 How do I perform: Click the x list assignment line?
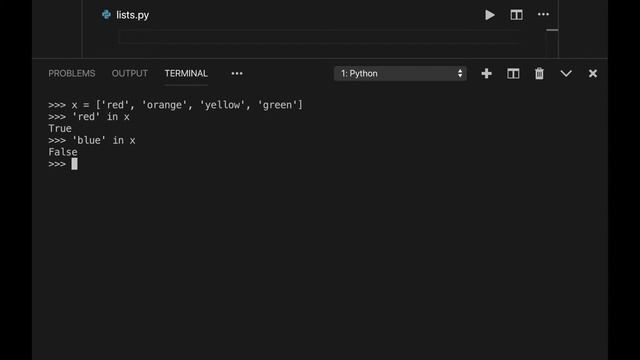coord(176,105)
